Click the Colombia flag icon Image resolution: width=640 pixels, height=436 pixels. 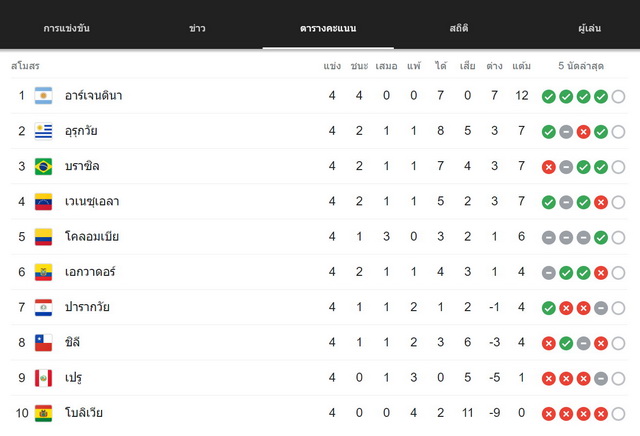[x=43, y=237]
